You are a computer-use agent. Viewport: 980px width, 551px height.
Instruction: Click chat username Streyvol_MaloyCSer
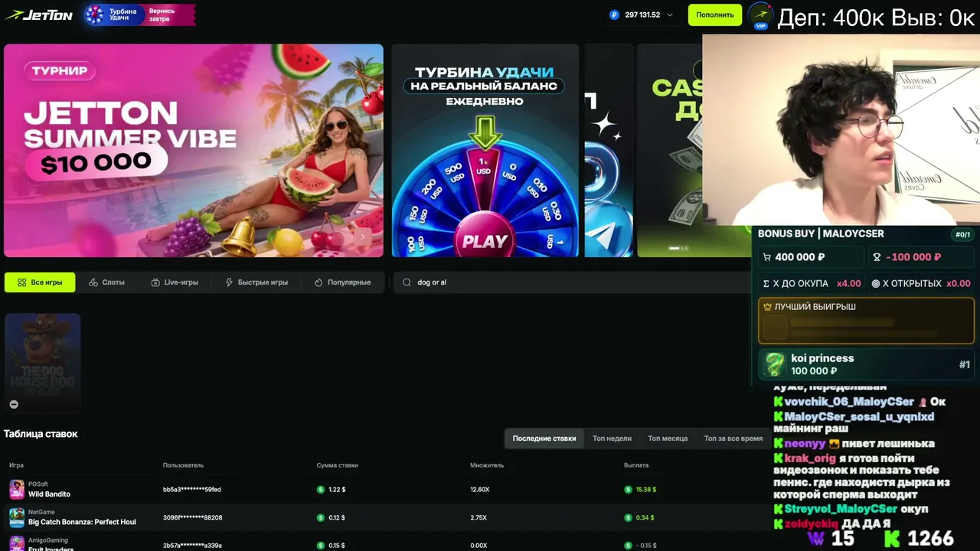tap(841, 509)
